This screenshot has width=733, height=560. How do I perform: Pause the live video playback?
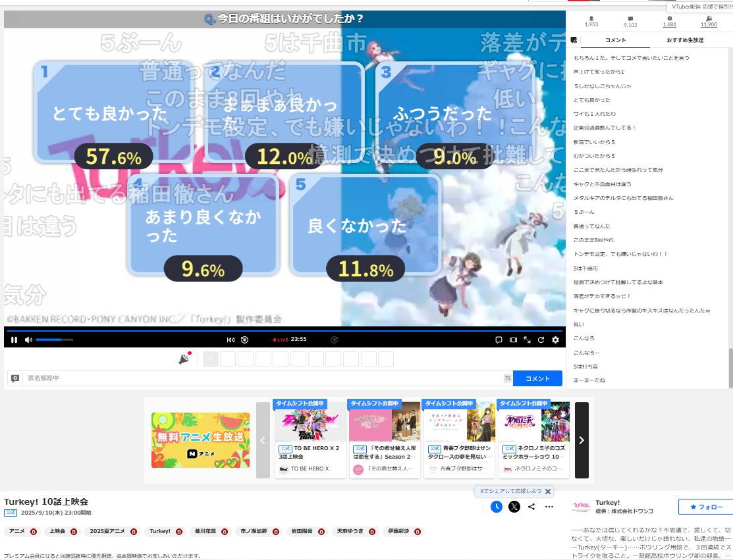[14, 340]
